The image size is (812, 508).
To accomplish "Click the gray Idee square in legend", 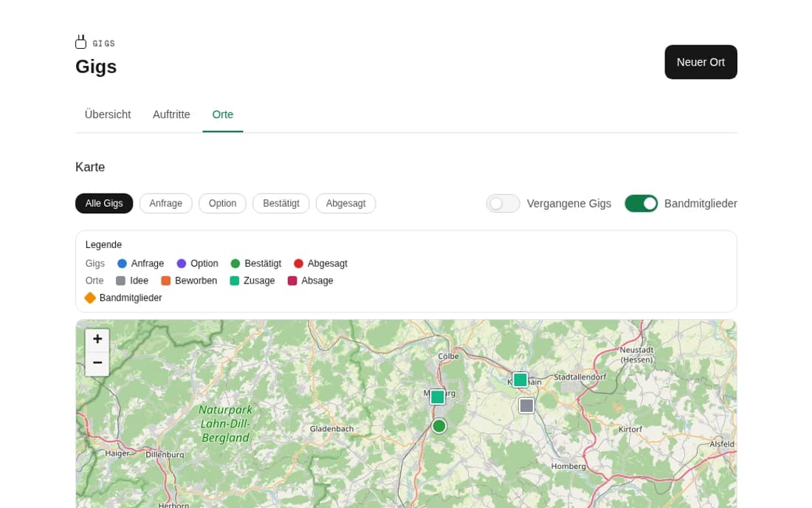I will click(x=120, y=281).
